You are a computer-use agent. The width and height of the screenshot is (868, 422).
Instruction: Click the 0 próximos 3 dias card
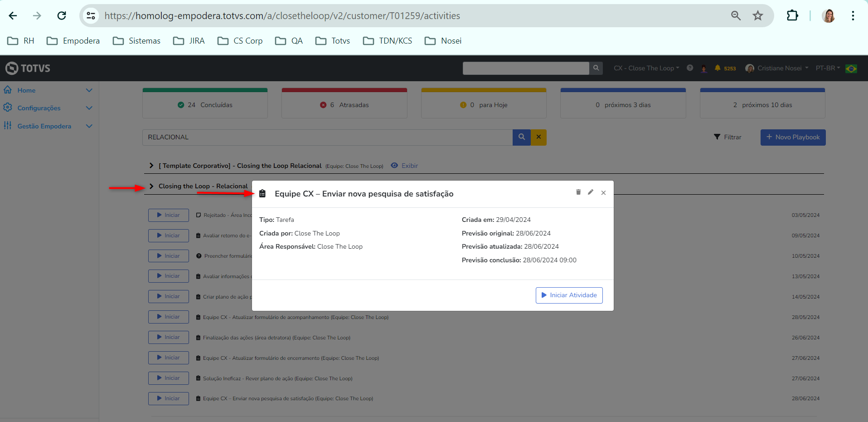[x=623, y=103]
